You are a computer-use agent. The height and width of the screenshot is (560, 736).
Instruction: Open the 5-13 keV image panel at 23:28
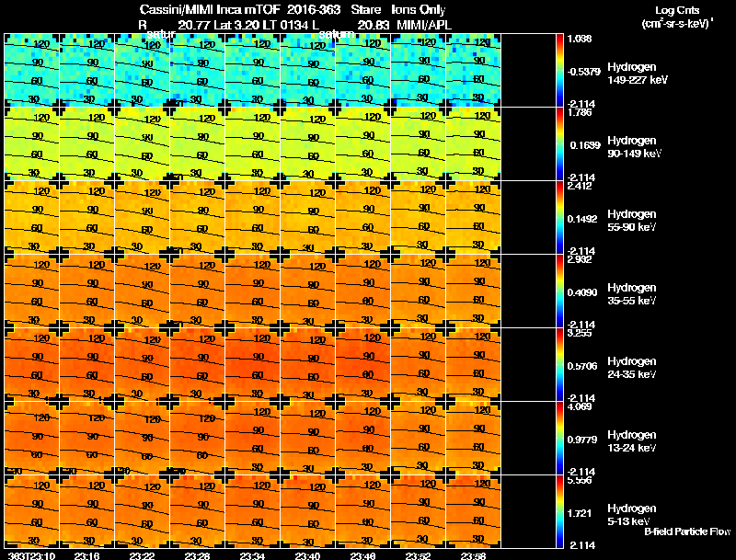(x=198, y=511)
